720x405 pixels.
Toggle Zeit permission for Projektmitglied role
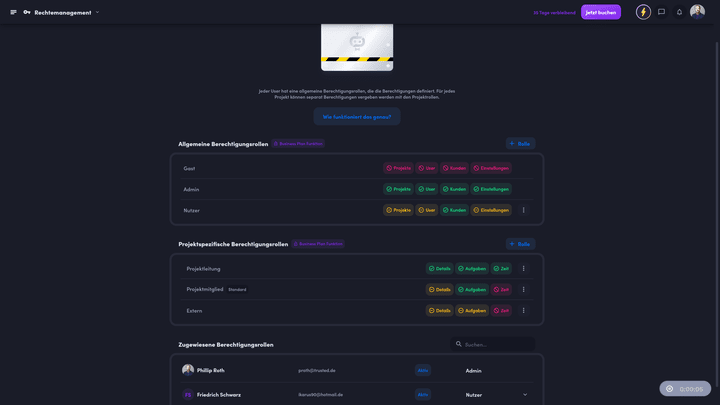(x=501, y=289)
